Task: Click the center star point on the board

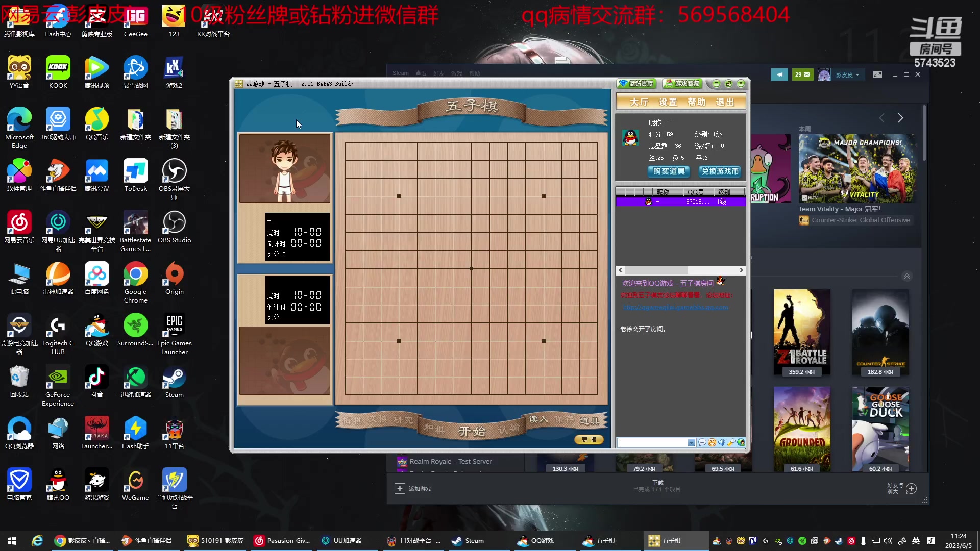Action: pos(471,268)
